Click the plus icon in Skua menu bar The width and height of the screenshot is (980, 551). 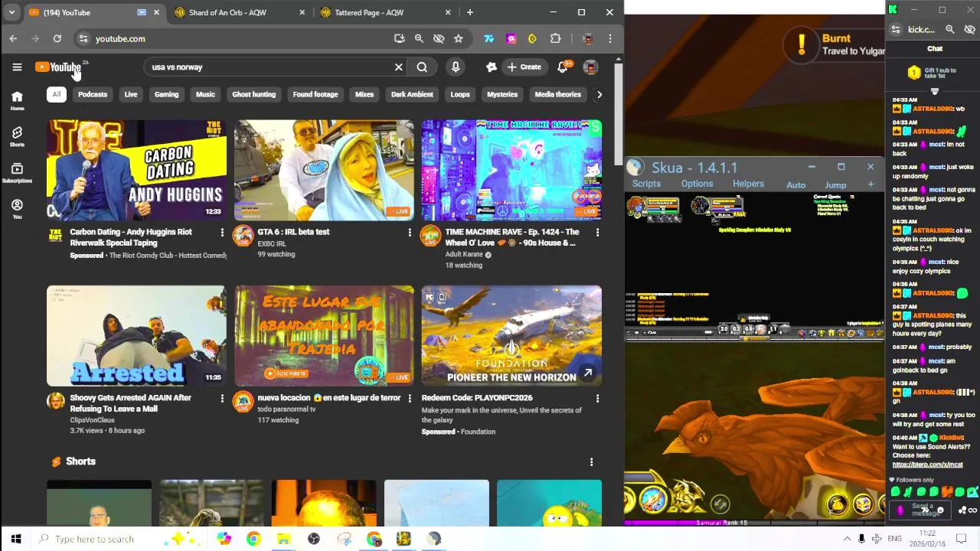pos(871,184)
